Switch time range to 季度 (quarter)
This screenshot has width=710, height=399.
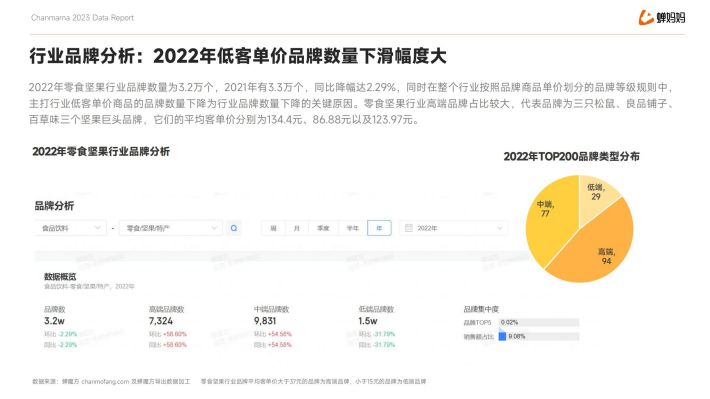[323, 228]
